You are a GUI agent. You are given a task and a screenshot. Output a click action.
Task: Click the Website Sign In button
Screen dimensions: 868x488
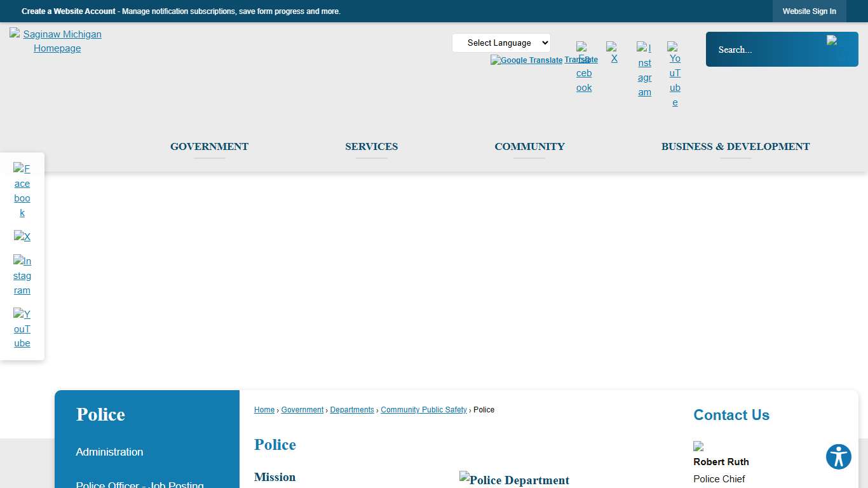[x=809, y=11]
